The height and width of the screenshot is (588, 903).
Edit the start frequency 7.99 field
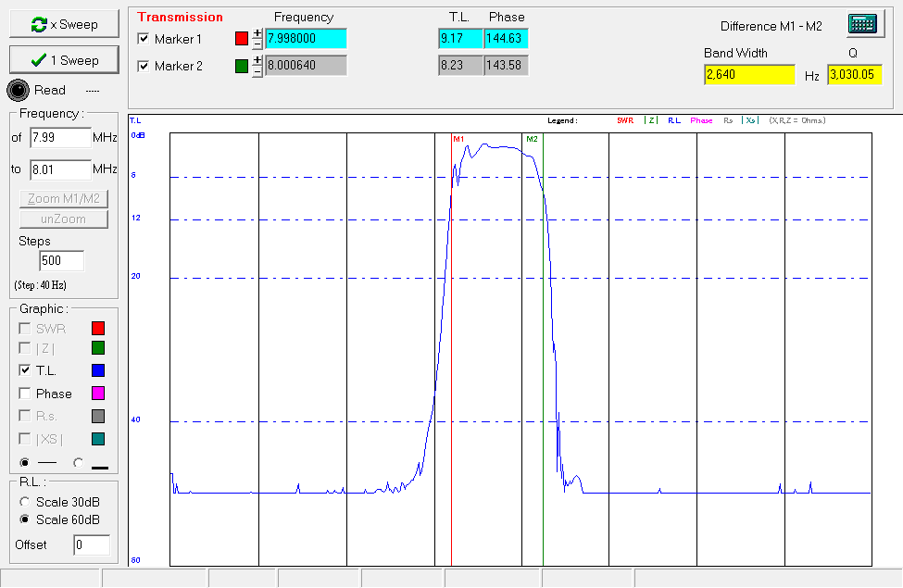tap(59, 138)
